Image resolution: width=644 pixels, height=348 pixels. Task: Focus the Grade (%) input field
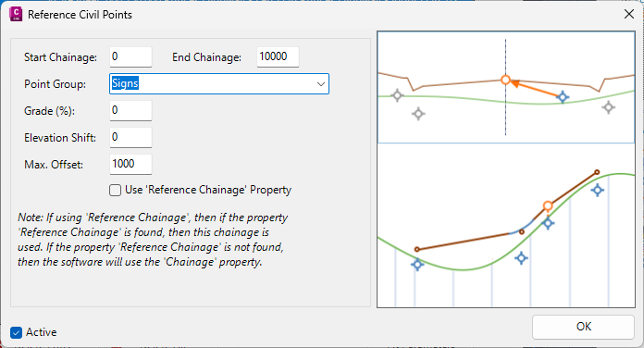pyautogui.click(x=130, y=110)
